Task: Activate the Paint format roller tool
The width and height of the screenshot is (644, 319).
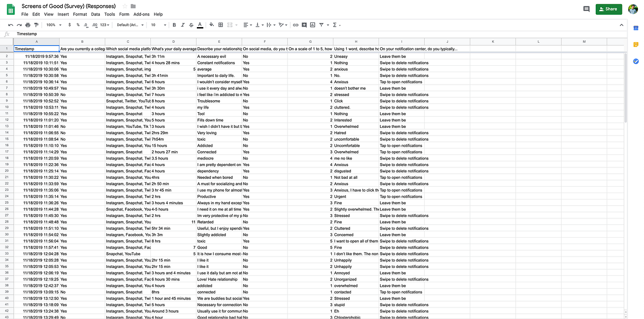Action: click(x=36, y=25)
